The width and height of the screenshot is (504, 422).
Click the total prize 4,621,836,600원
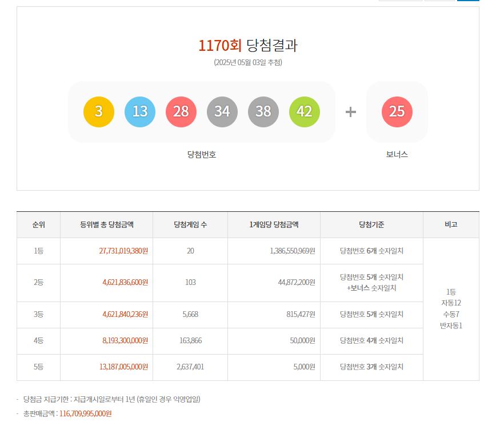[x=125, y=282]
